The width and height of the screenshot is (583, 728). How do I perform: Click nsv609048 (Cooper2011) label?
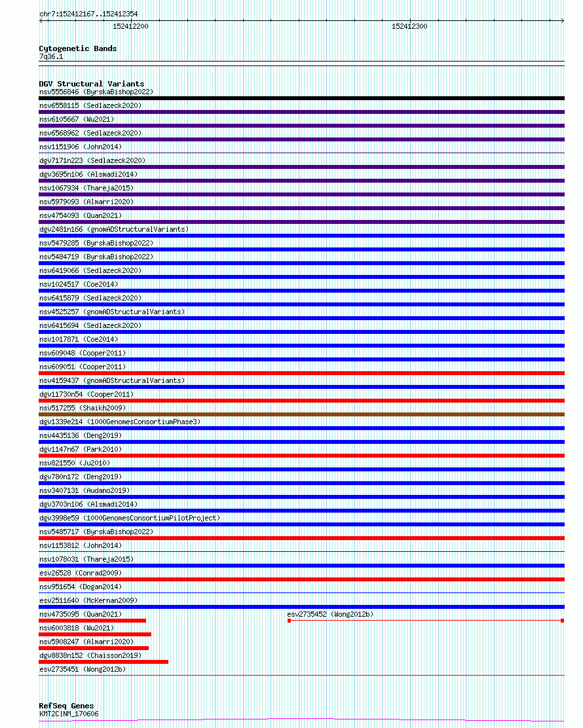83,354
